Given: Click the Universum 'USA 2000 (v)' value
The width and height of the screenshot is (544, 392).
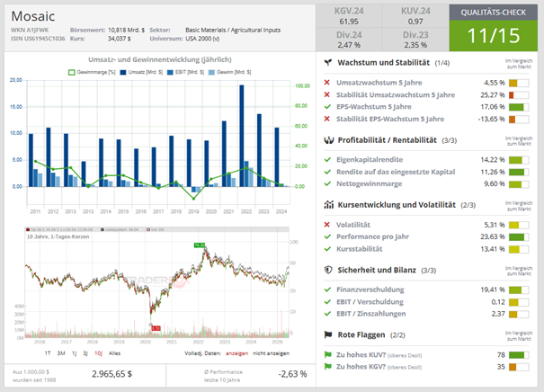Looking at the screenshot, I should tap(202, 39).
